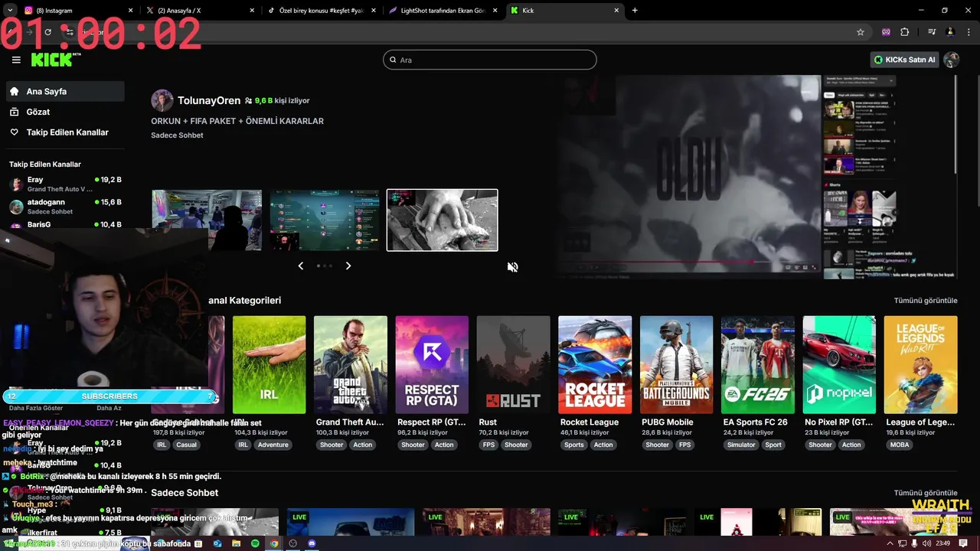
Task: Click the Sadece Sohbet section heading
Action: click(185, 493)
